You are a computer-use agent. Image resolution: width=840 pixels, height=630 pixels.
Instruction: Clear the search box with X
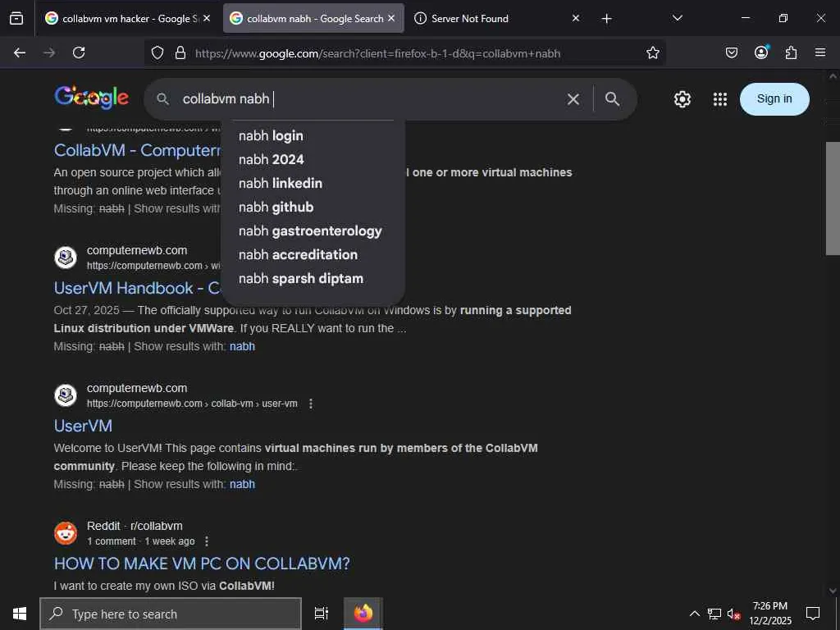pos(573,99)
